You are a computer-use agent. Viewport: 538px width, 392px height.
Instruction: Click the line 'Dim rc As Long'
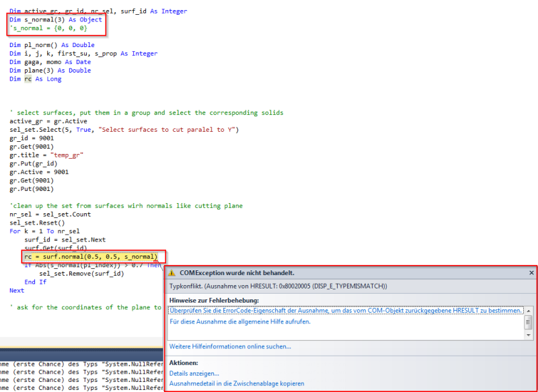[36, 79]
